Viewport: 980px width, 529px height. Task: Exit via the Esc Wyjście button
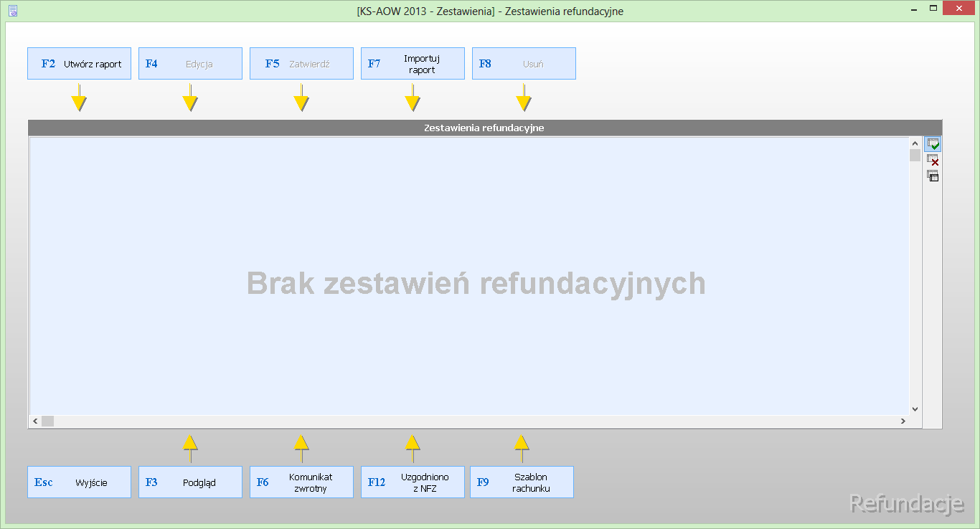(x=79, y=482)
